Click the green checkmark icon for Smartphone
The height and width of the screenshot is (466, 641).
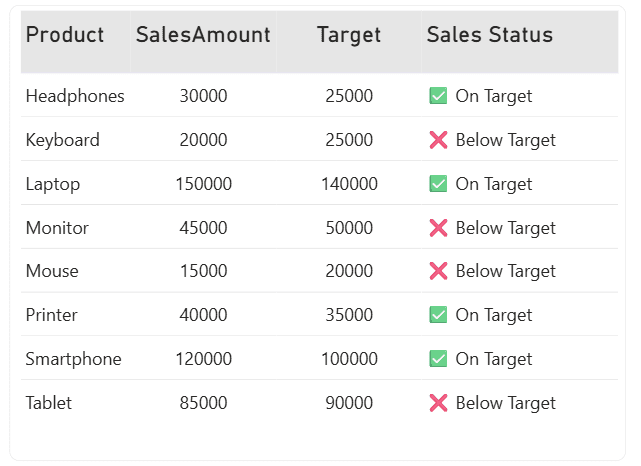(437, 359)
